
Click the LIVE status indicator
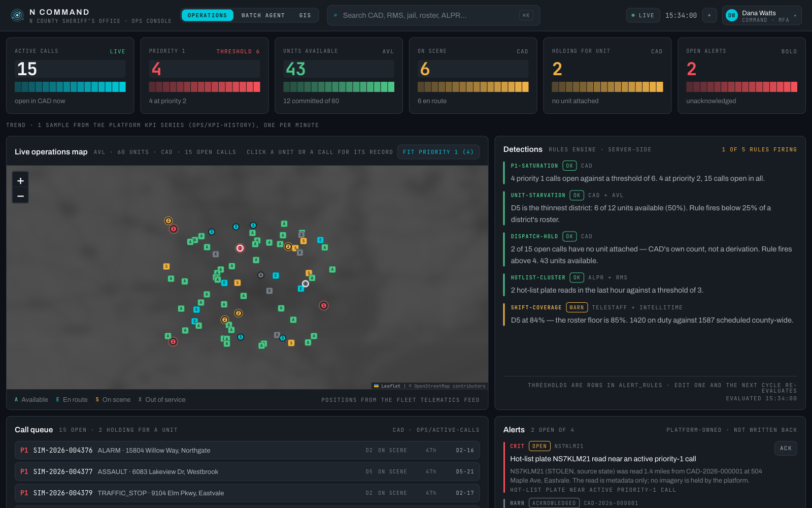[x=643, y=15]
